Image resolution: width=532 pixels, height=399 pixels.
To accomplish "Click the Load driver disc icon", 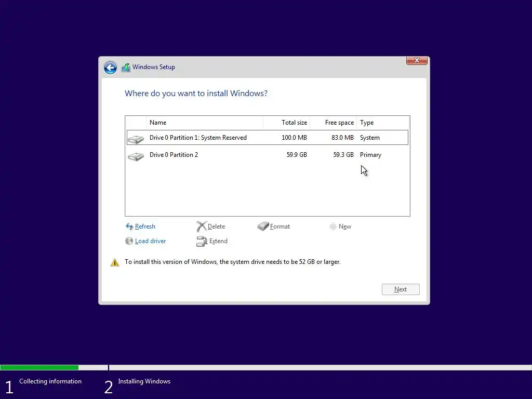I will [129, 241].
